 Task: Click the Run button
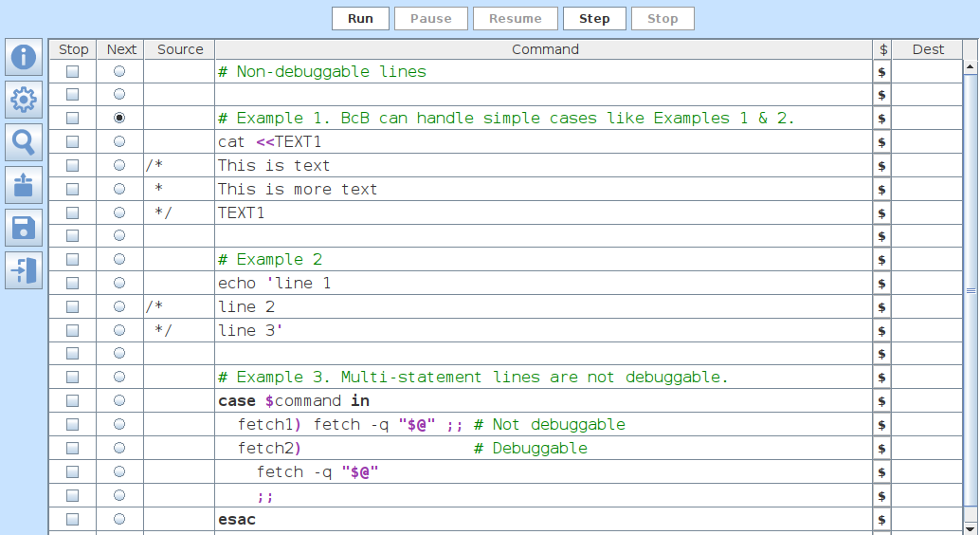point(360,19)
